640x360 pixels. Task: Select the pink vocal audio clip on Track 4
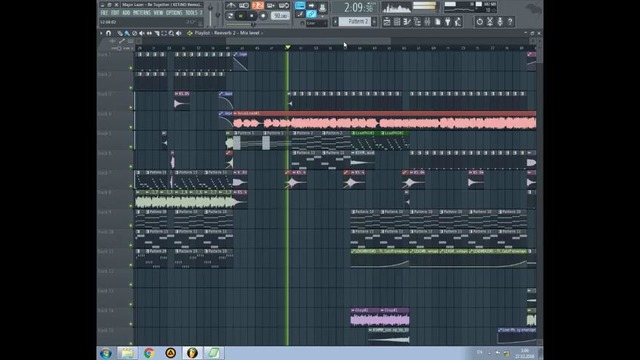[384, 120]
